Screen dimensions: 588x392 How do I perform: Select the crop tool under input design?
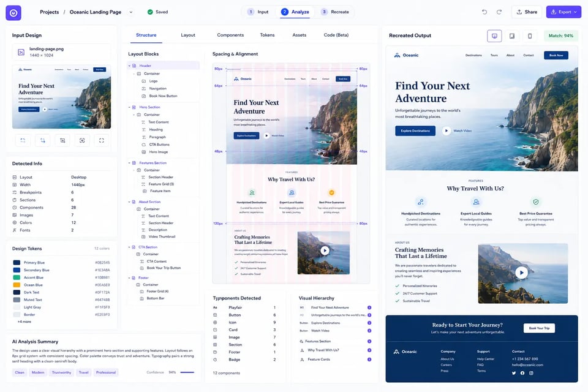[62, 140]
